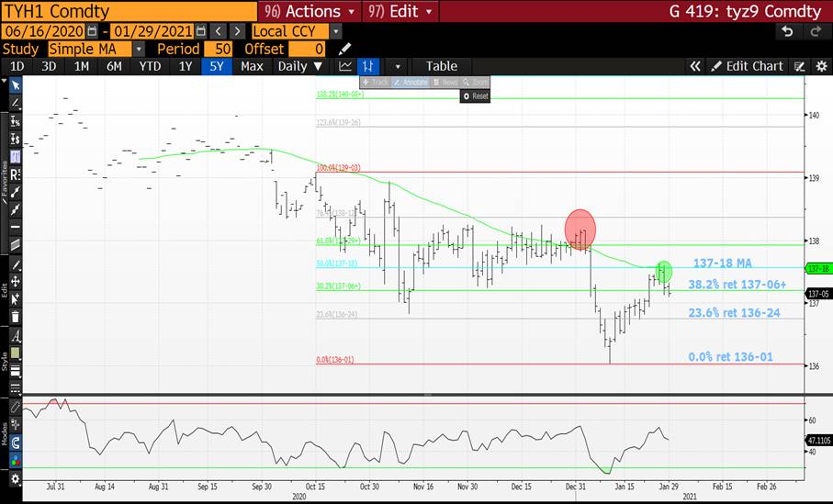
Task: Click the crosshair mode icon in Modes
Action: pyautogui.click(x=16, y=424)
